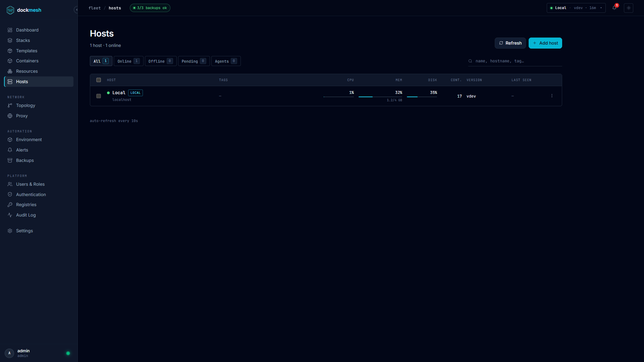Click the dockmesh logo icon
644x362 pixels.
click(10, 10)
